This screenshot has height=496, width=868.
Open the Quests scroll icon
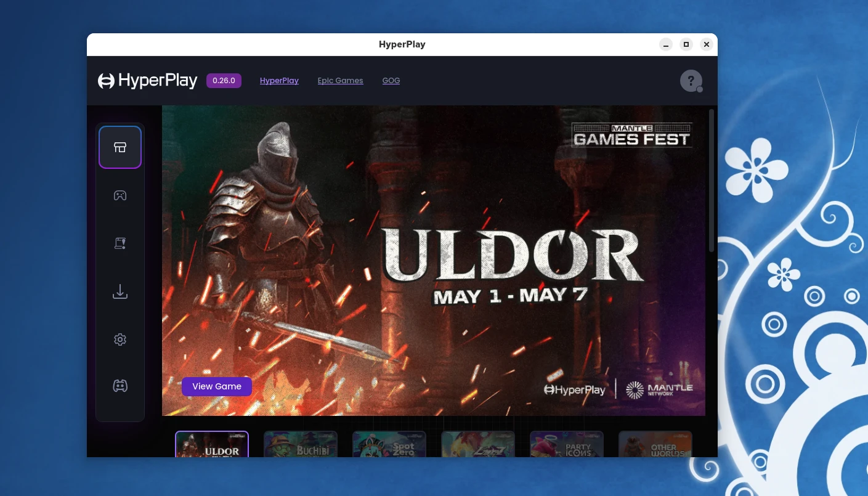[120, 243]
